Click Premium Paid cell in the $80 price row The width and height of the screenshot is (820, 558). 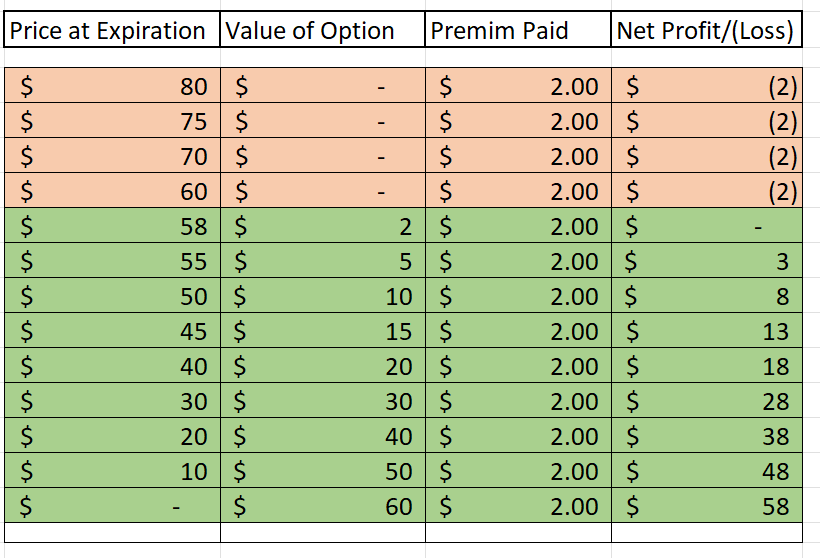coord(517,87)
